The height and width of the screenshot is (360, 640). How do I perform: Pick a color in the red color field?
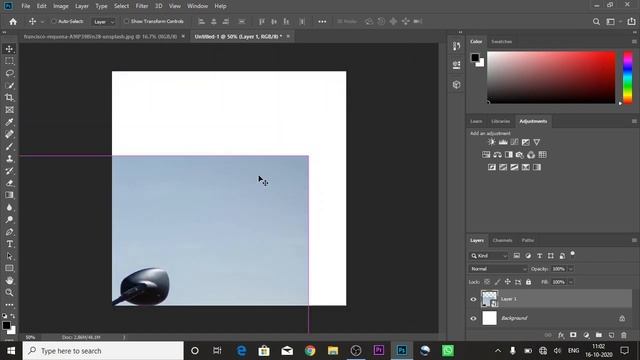tap(551, 78)
